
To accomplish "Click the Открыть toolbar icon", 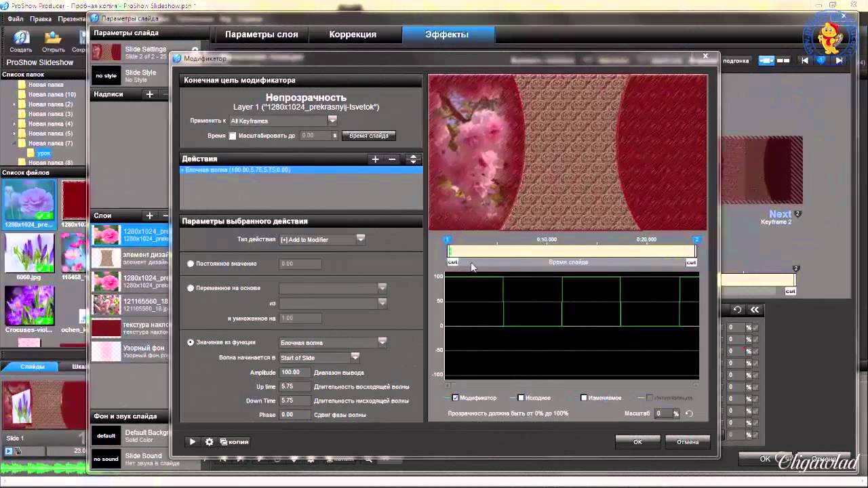I will click(54, 41).
